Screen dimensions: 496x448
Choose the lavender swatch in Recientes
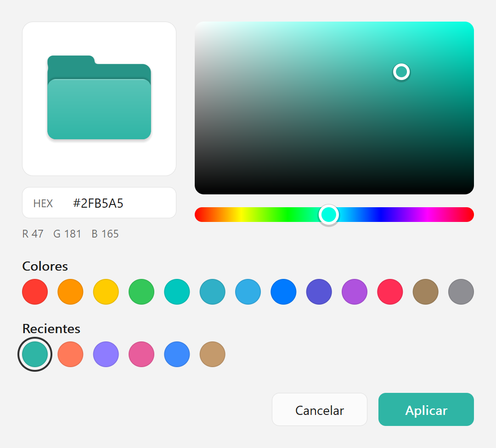pos(106,354)
